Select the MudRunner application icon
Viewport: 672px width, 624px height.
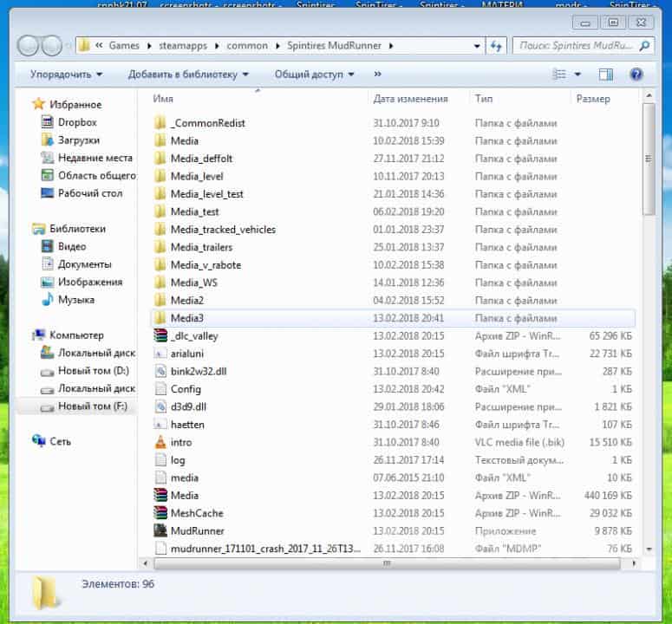point(160,530)
